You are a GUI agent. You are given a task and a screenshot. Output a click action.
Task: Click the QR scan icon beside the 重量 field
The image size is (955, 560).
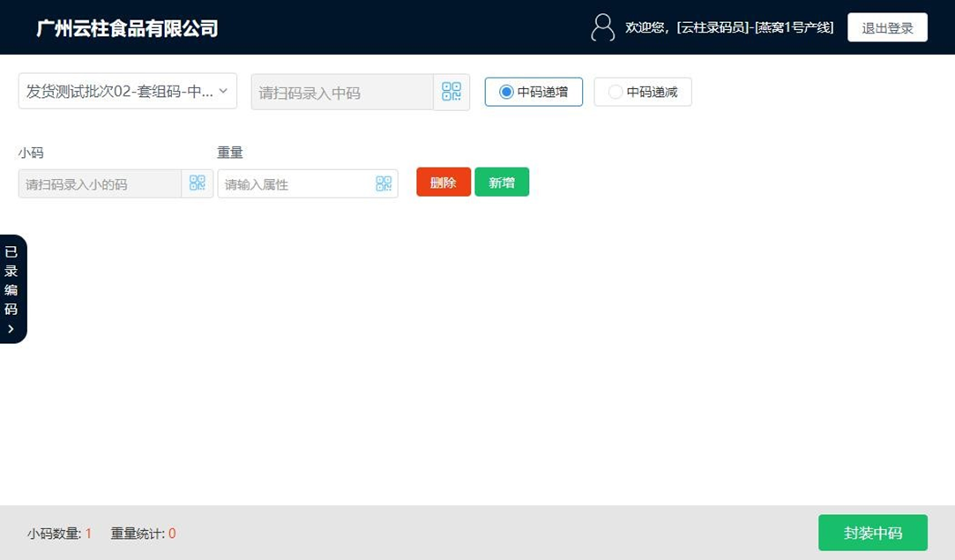(384, 183)
